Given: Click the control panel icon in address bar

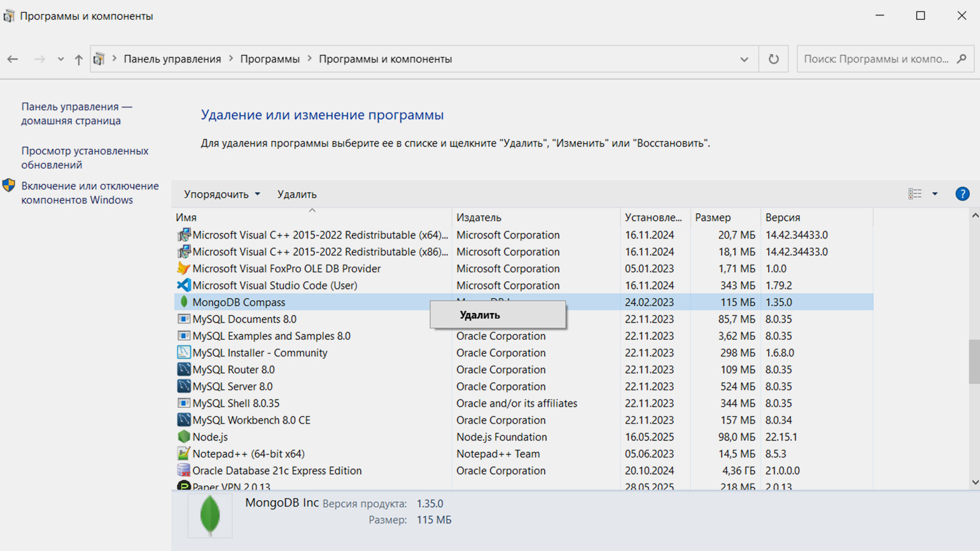Looking at the screenshot, I should click(x=99, y=59).
